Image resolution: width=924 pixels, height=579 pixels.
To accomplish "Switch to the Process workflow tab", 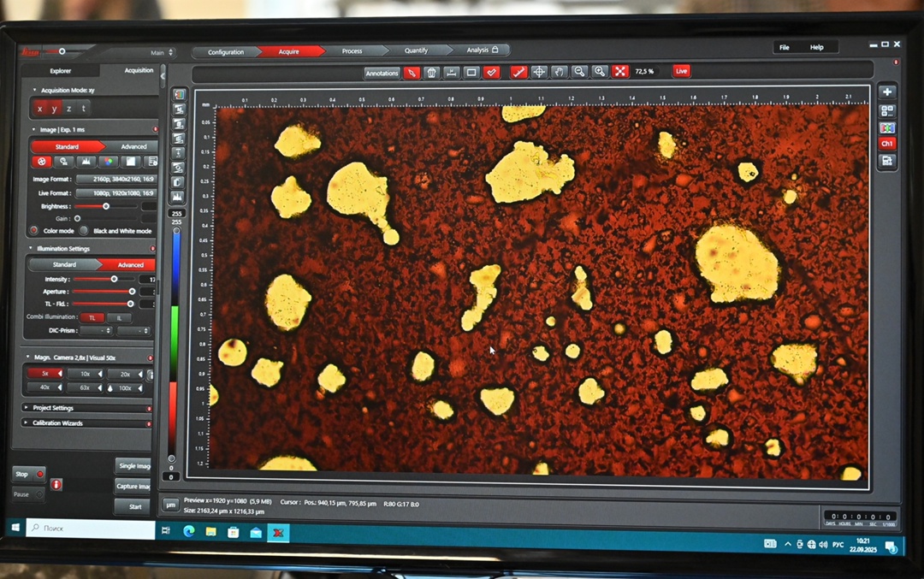I will [x=352, y=51].
